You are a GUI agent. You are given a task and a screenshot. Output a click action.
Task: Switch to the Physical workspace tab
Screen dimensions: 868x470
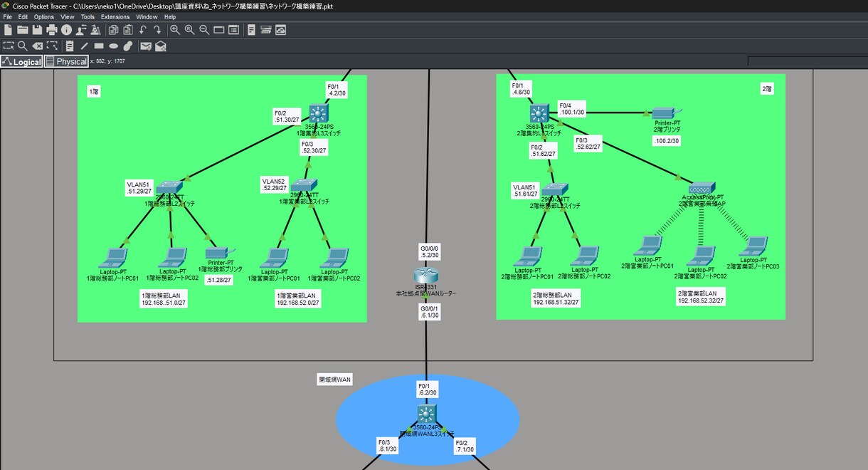(x=67, y=62)
